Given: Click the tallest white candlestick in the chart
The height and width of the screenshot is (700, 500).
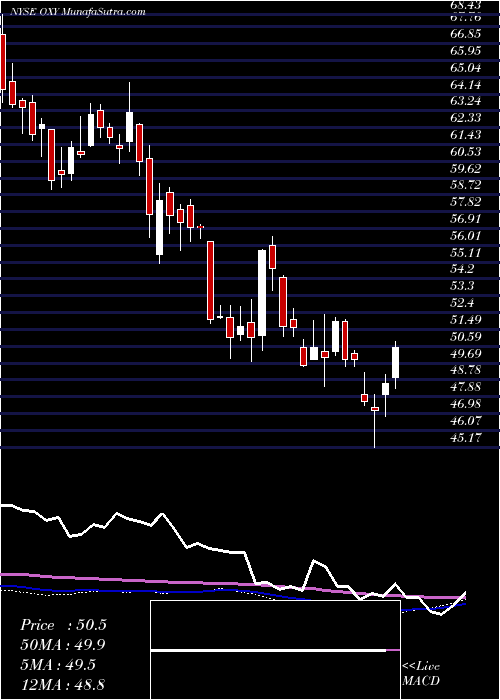Looking at the screenshot, I should (262, 293).
